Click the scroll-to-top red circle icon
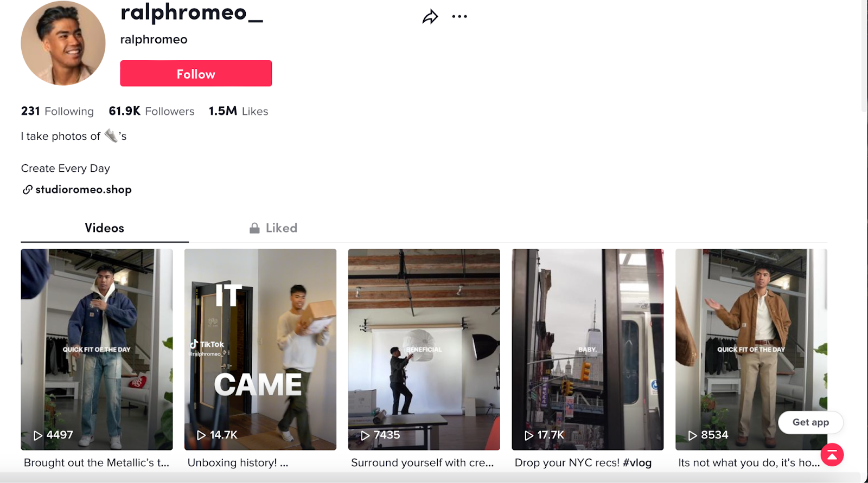The width and height of the screenshot is (868, 483). 832,455
